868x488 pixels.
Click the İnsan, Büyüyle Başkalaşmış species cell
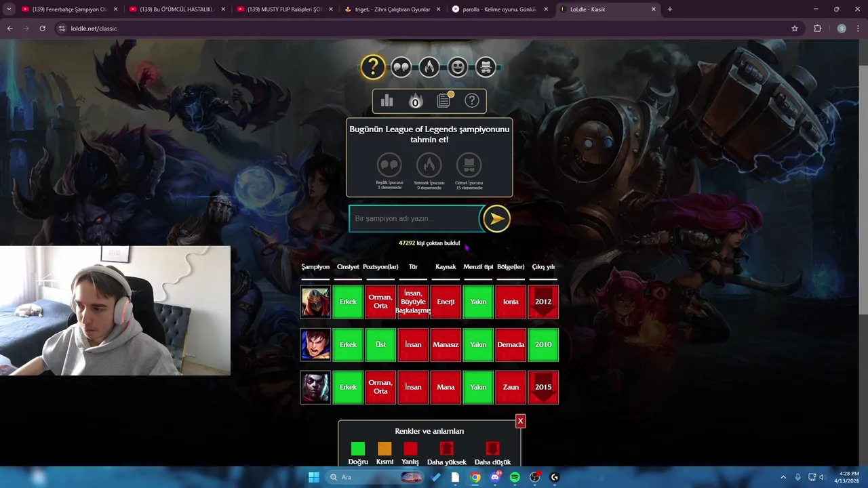tap(413, 302)
